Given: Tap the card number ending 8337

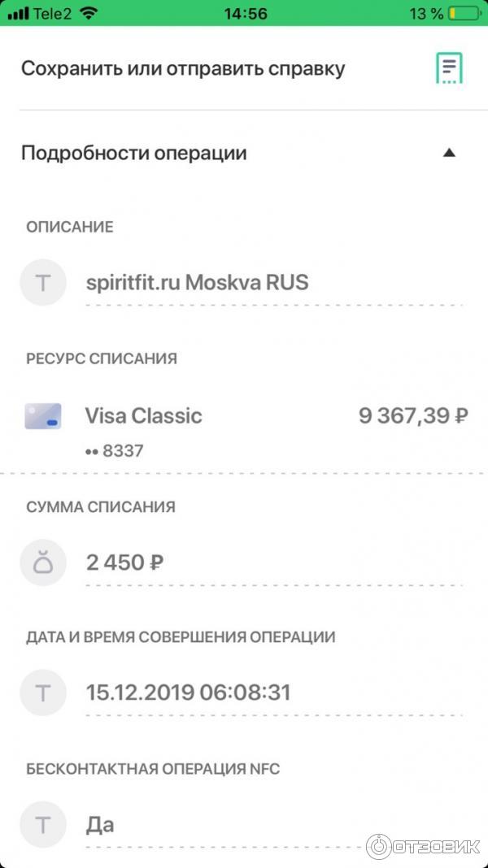Looking at the screenshot, I should pyautogui.click(x=115, y=450).
